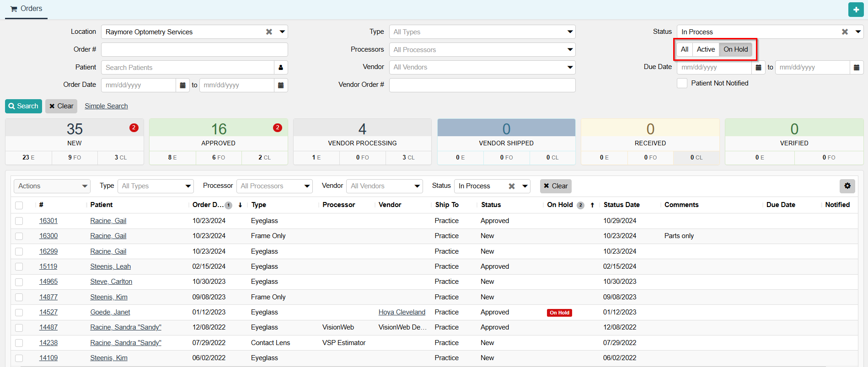Viewport: 868px width, 367px height.
Task: Click the red badge on NEW card
Action: tap(134, 128)
